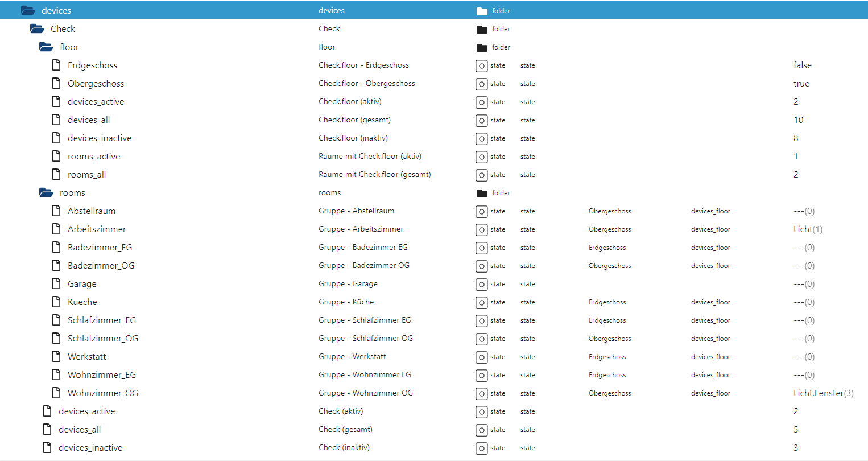
Task: Click file icon beside Wohnzimmer_EG
Action: tap(56, 374)
